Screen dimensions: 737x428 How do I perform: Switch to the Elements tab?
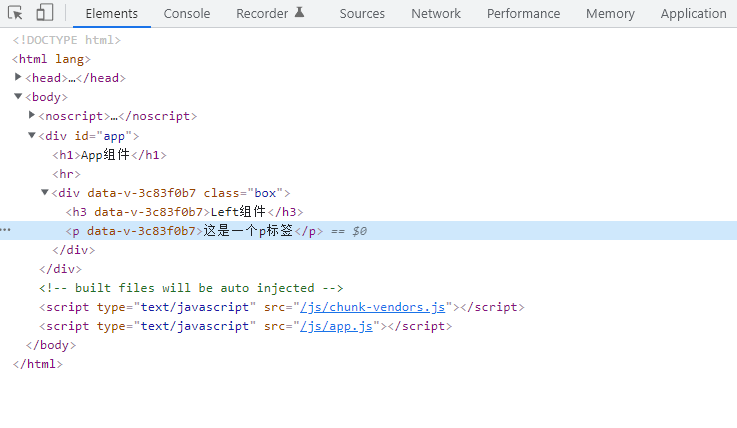[111, 14]
